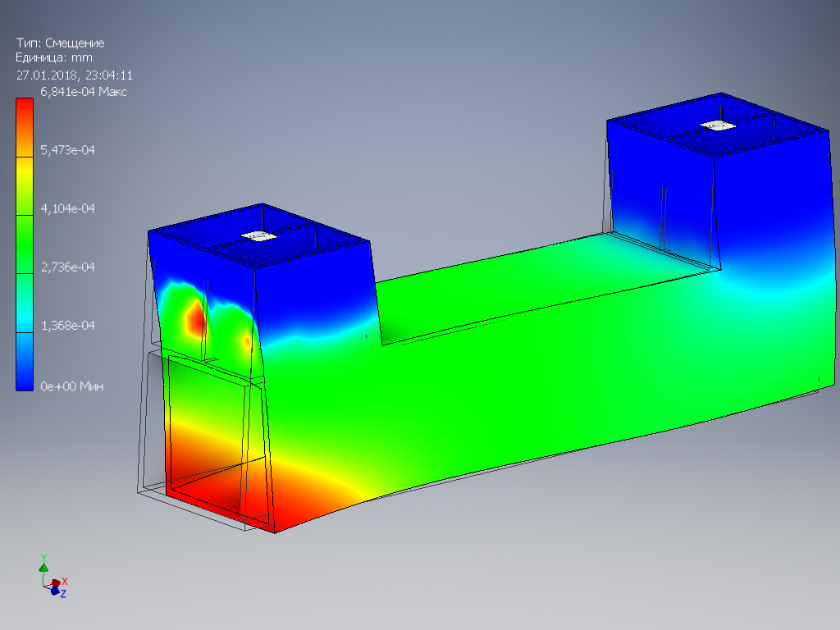
Task: Click the "Тип: Смещение" result type label
Action: [60, 43]
